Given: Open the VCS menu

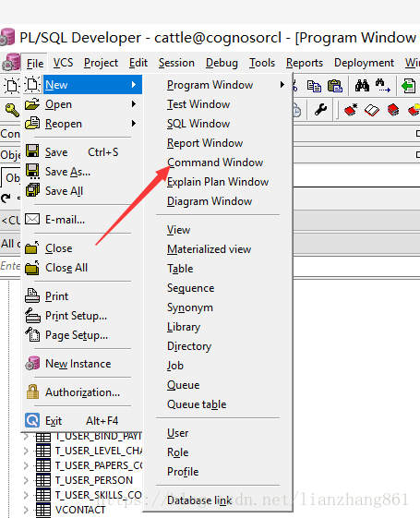Looking at the screenshot, I should pos(63,63).
